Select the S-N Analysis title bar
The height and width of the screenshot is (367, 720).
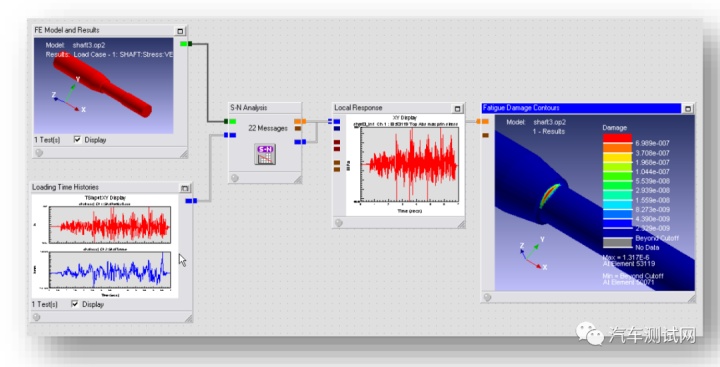coord(265,108)
